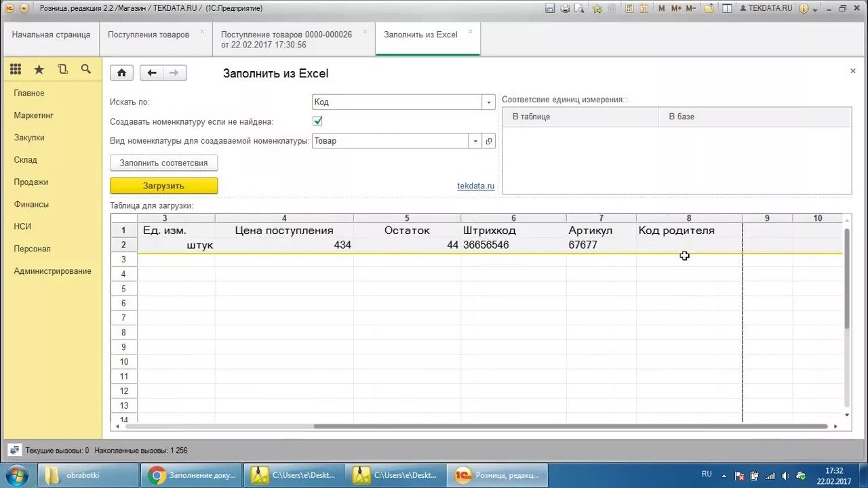
Task: Close the form with top-right X
Action: click(853, 70)
